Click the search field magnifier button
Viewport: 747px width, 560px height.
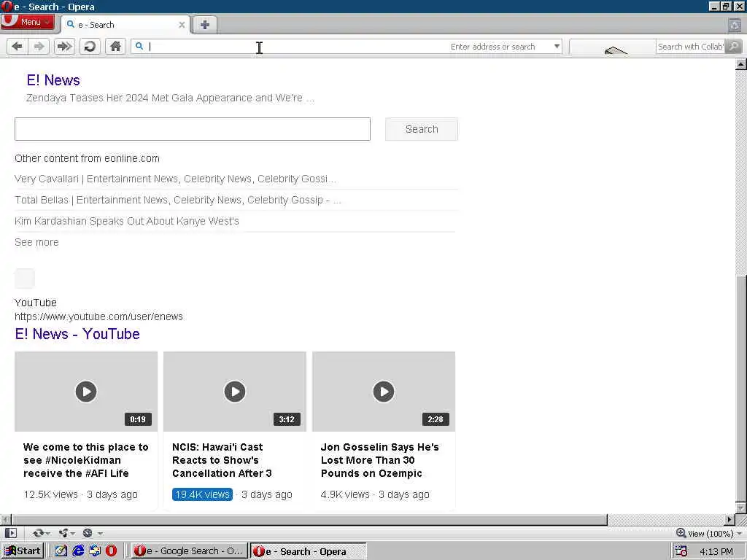point(734,46)
